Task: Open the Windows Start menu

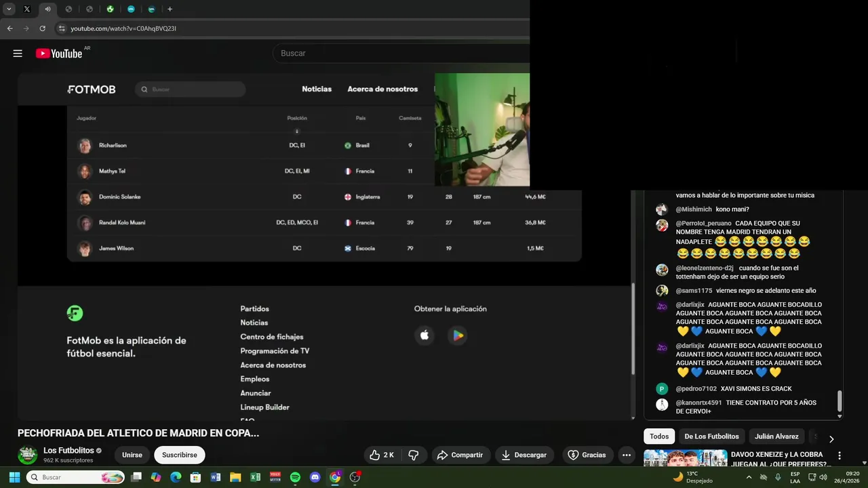Action: tap(15, 477)
